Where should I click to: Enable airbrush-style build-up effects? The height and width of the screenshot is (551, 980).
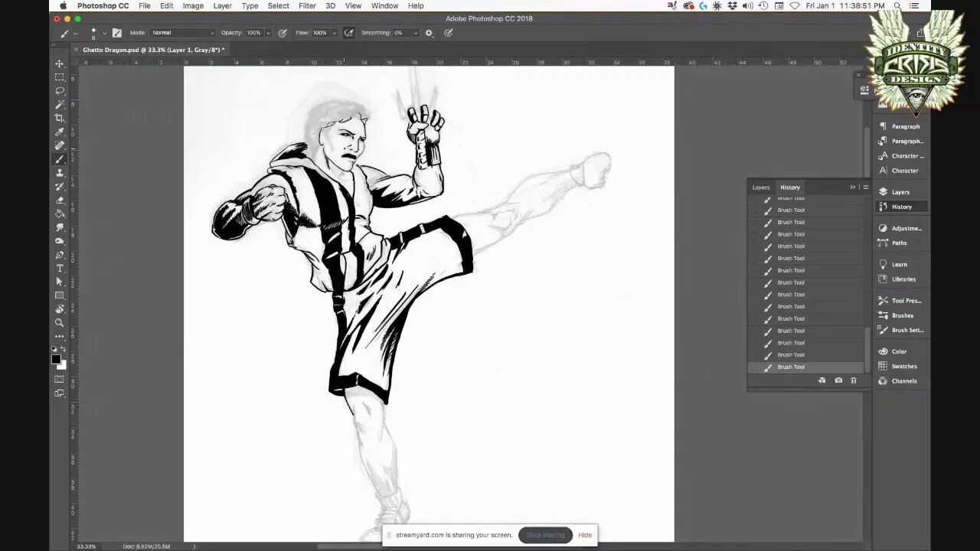349,33
